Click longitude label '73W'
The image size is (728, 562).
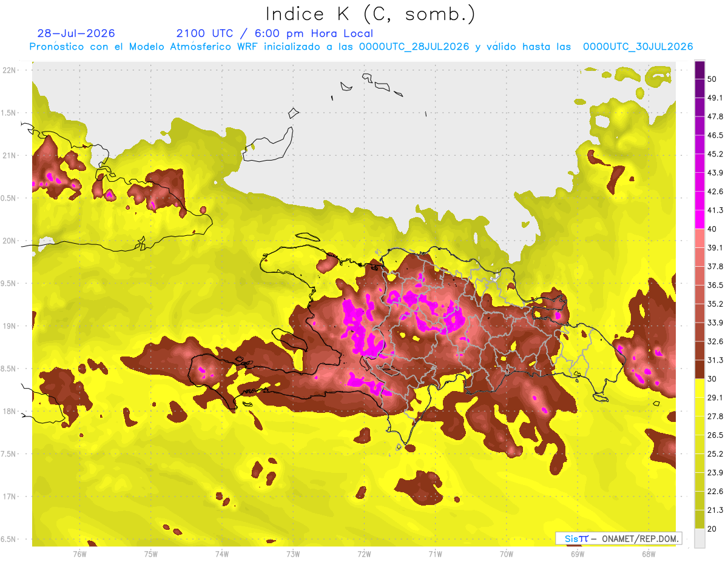pos(293,554)
